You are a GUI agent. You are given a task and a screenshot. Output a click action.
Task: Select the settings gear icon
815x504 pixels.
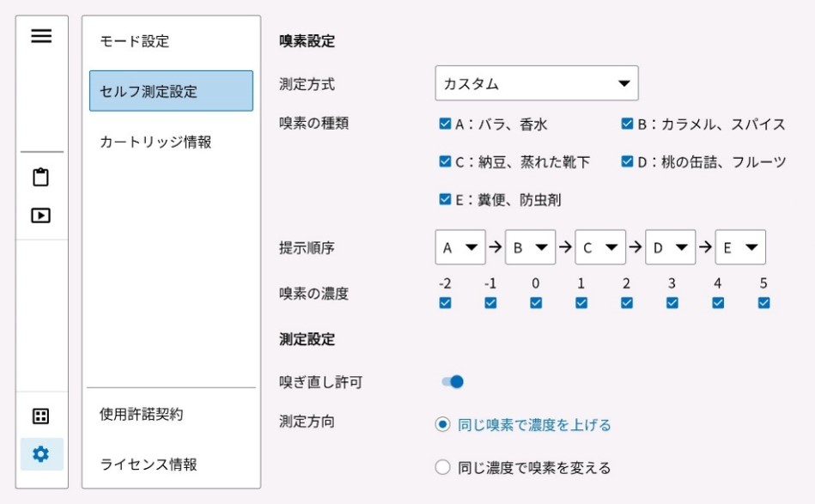pos(41,454)
